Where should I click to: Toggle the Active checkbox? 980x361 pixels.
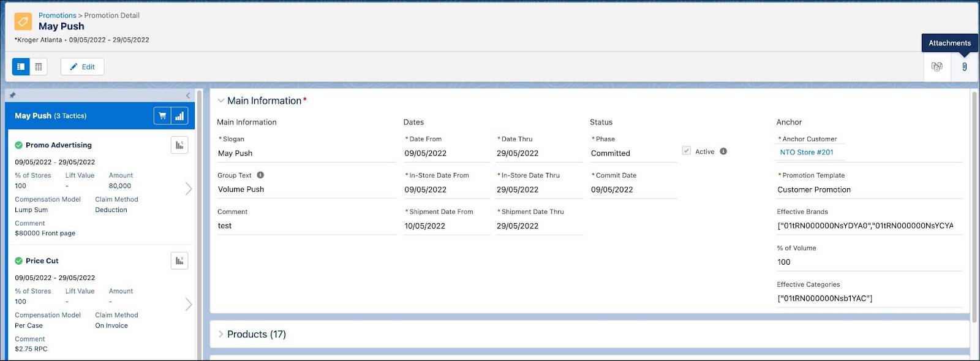click(x=687, y=151)
